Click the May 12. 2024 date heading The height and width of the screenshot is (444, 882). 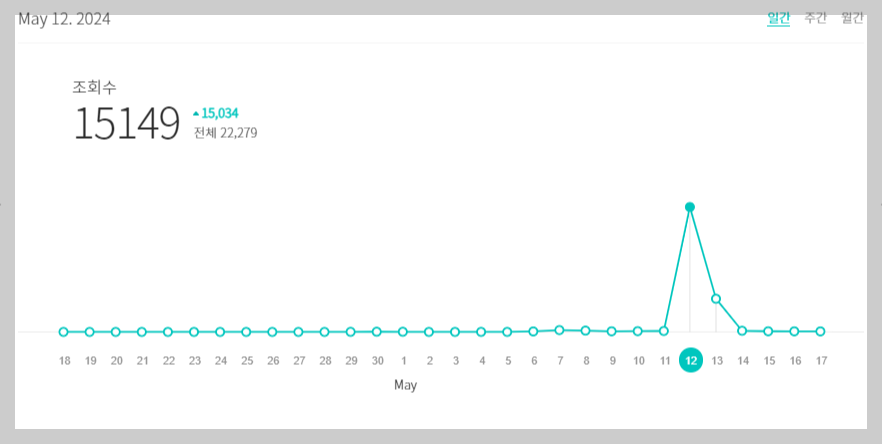click(64, 19)
